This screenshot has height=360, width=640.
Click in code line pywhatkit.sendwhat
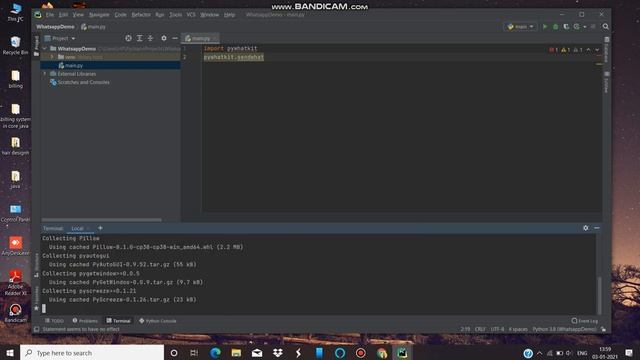(233, 57)
